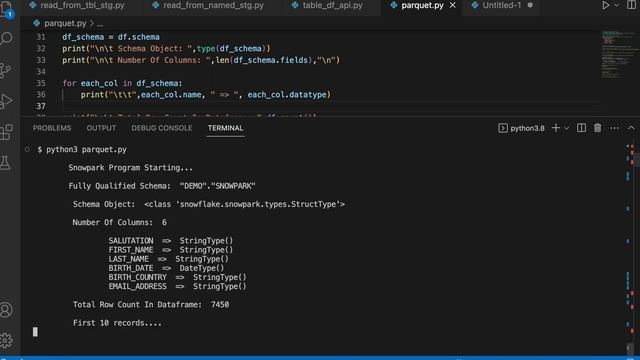This screenshot has width=640, height=360.
Task: Open the Testing flask view
Action: tap(6, 163)
